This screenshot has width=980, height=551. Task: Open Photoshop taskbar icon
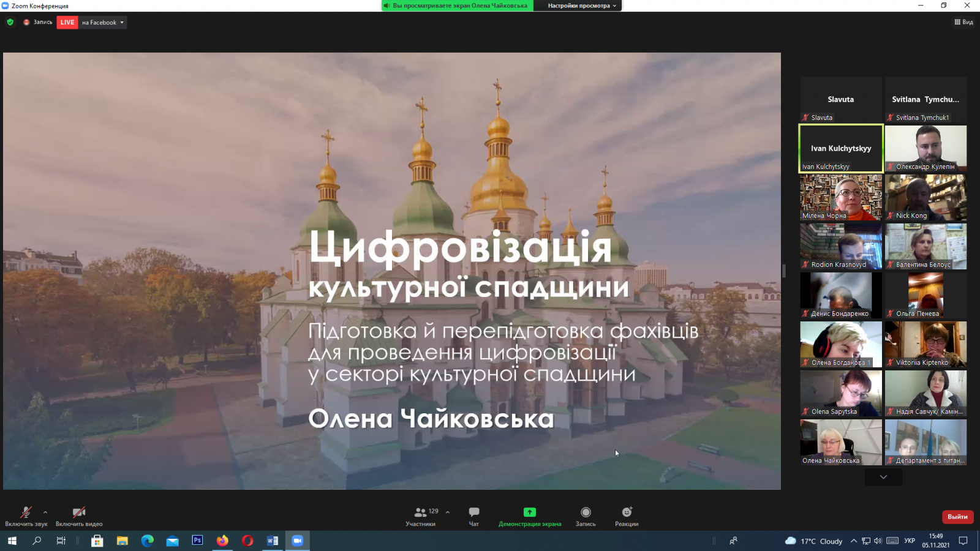coord(197,541)
